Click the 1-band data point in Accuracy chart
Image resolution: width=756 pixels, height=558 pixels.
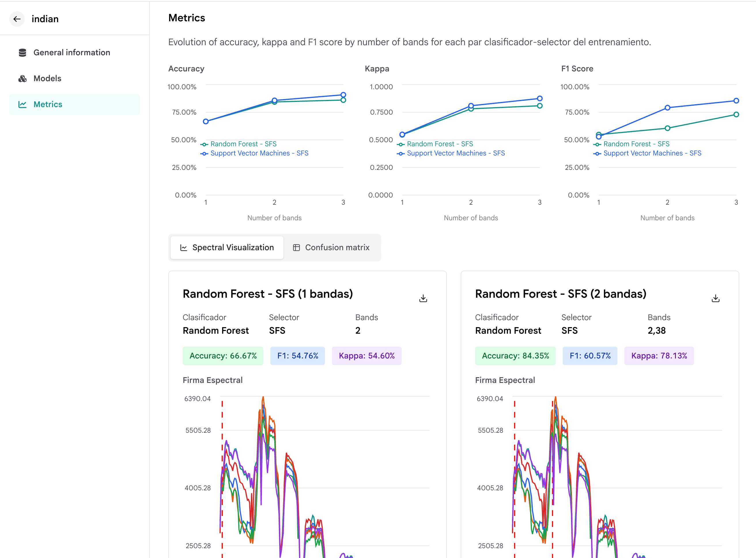[206, 122]
